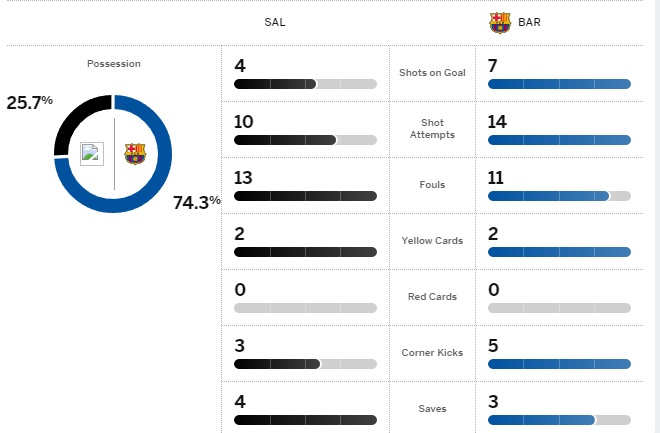This screenshot has width=660, height=433.
Task: Click the 74.3% possession value
Action: coord(197,202)
